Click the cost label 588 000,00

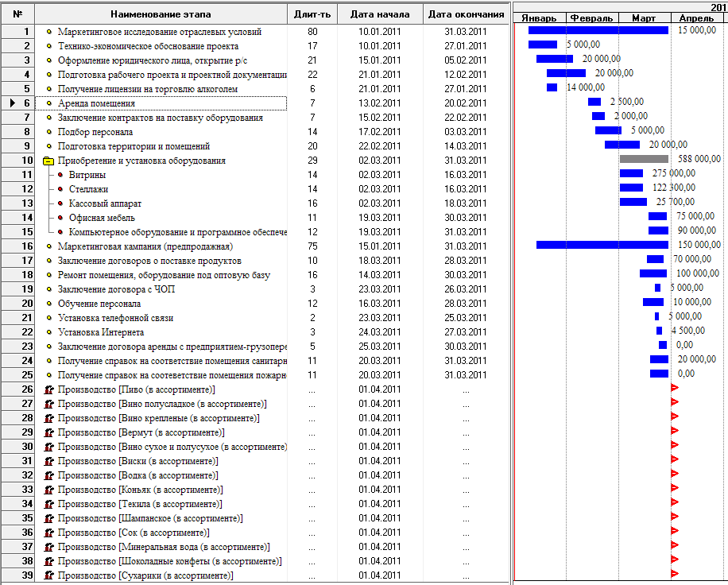click(699, 159)
